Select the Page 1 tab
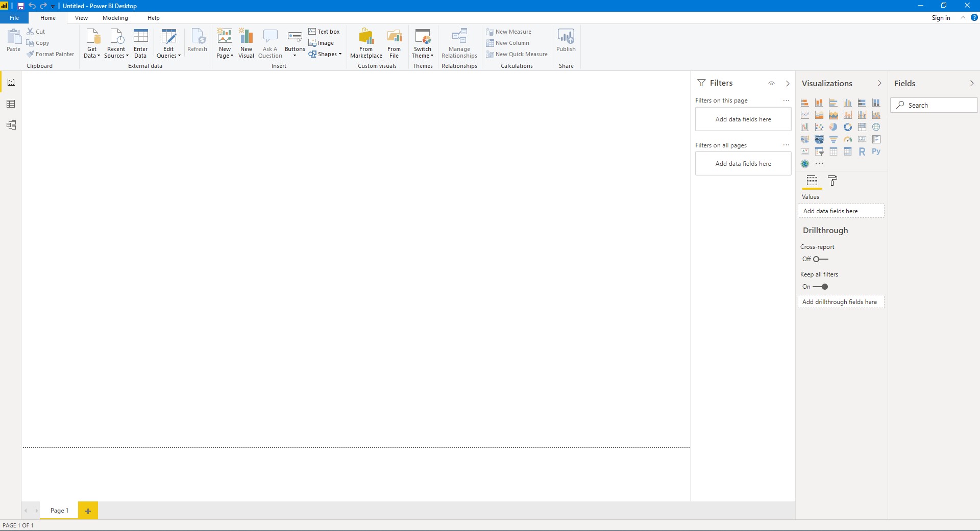980x531 pixels. coord(59,511)
